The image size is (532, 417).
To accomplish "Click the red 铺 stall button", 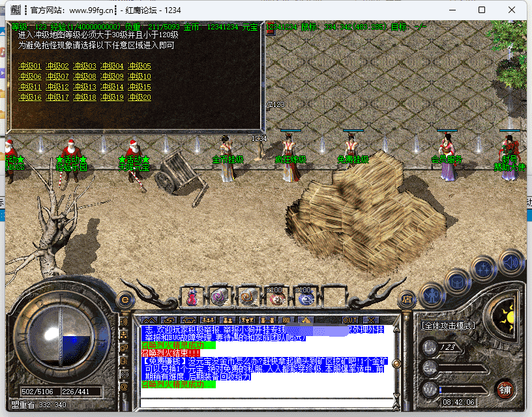I will coord(505,391).
